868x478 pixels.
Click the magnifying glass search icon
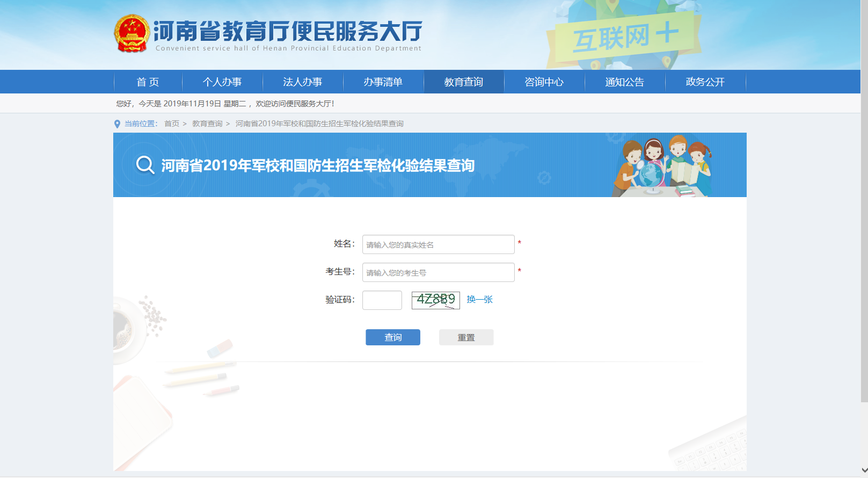(x=145, y=165)
